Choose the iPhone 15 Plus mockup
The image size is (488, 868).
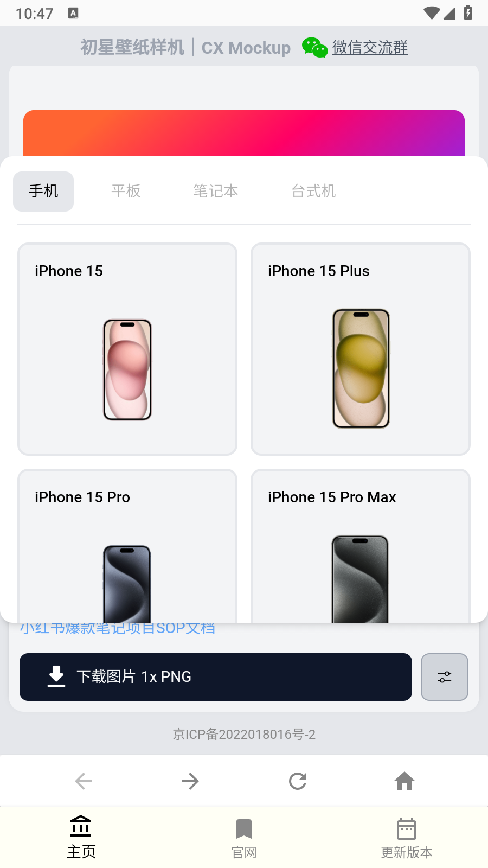pos(361,349)
